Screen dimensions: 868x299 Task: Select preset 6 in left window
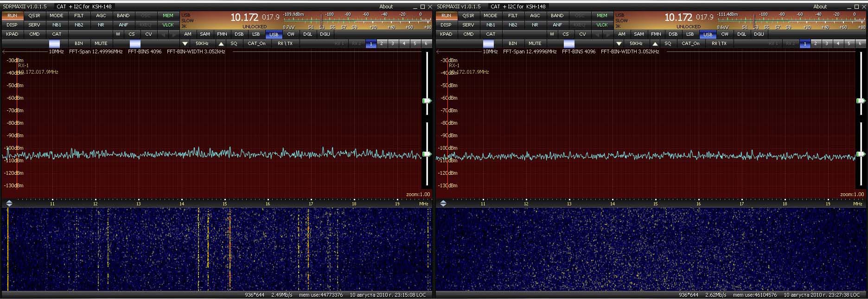(x=426, y=44)
